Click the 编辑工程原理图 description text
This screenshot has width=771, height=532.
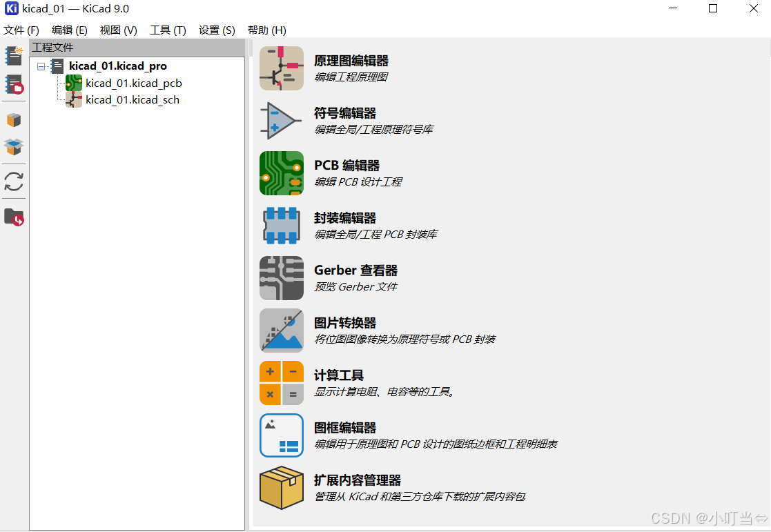click(x=351, y=77)
